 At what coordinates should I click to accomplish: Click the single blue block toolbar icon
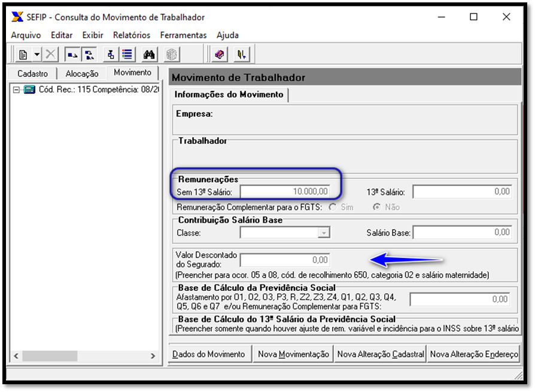(72, 54)
